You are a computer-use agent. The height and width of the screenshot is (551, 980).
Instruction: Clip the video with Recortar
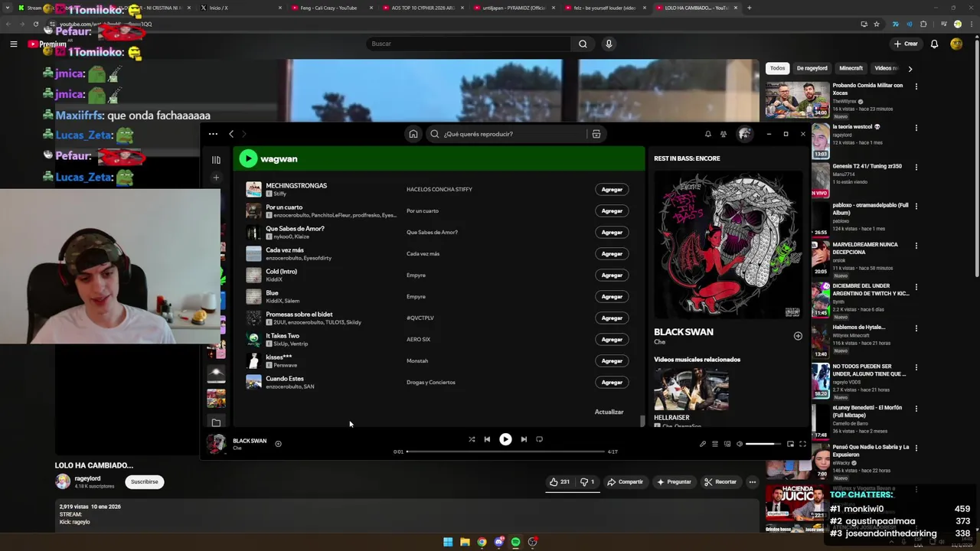pyautogui.click(x=720, y=482)
